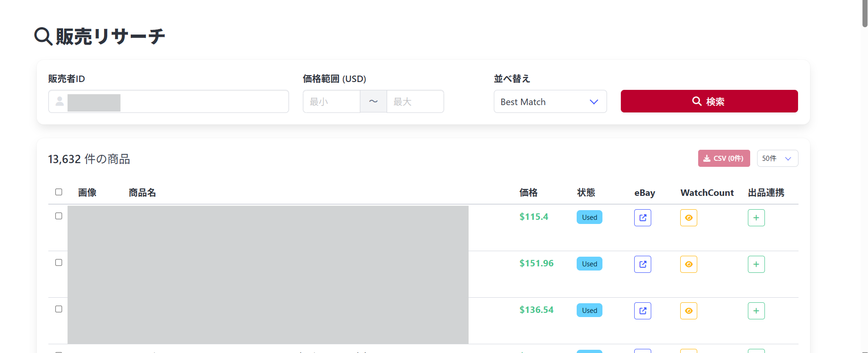The height and width of the screenshot is (353, 868).
Task: Tick the checkbox for the $136.54 row
Action: coord(58,309)
